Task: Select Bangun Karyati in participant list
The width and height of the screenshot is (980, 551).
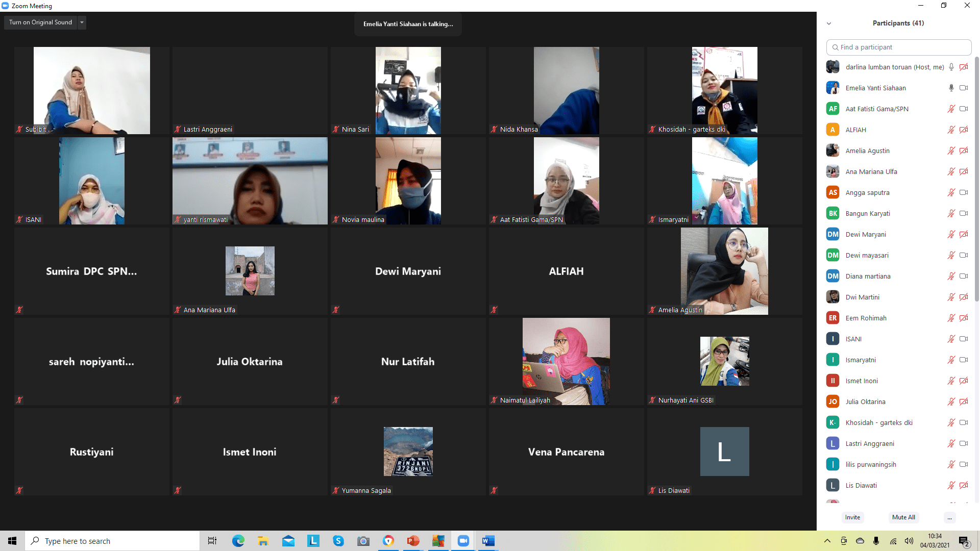Action: [x=868, y=213]
